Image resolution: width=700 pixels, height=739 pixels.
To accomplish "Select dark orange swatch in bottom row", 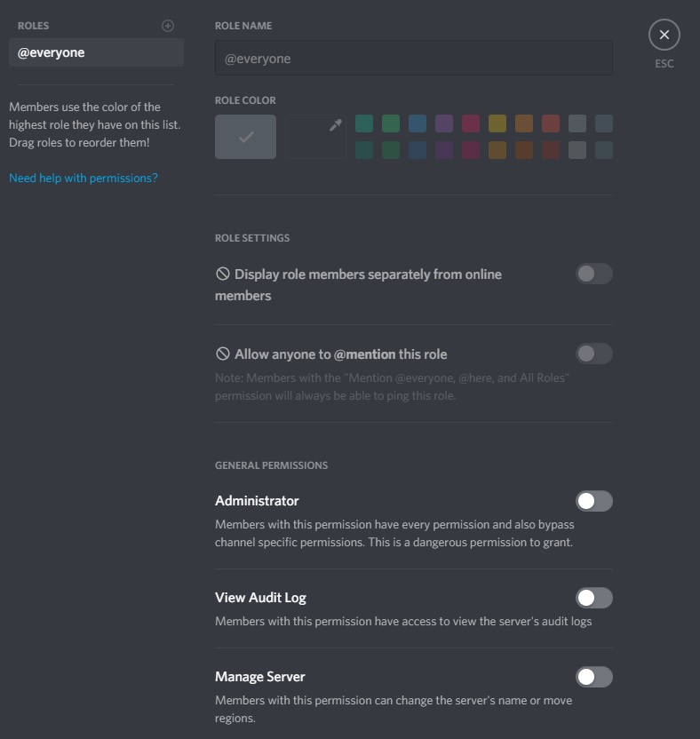I will pos(524,150).
